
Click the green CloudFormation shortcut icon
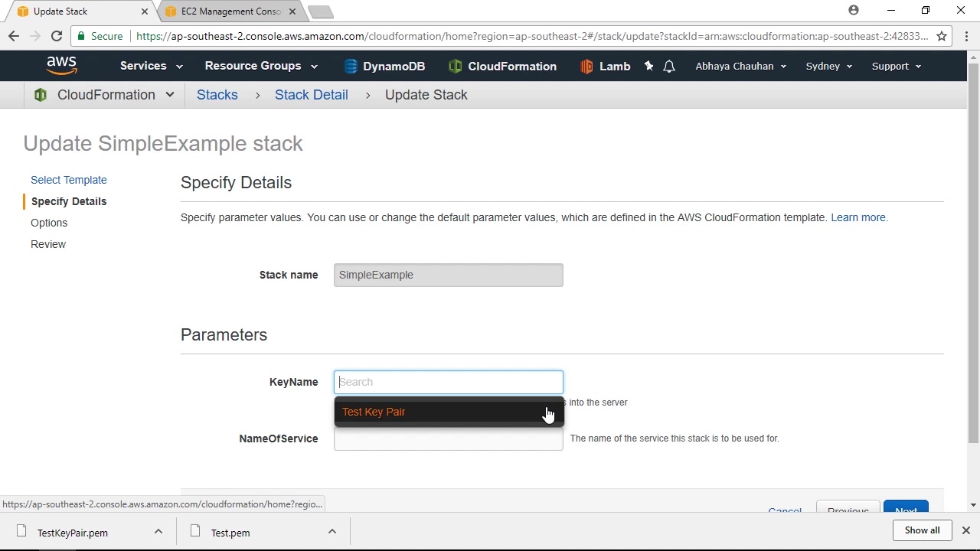455,67
